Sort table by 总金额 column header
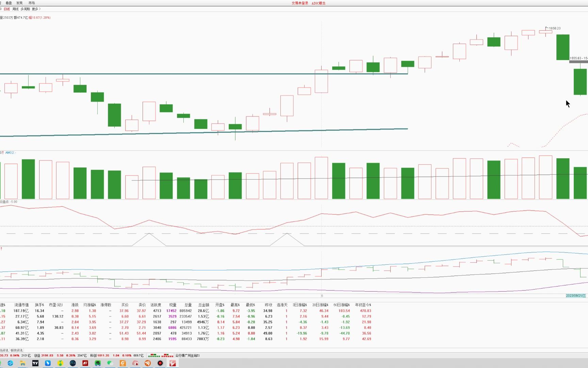Viewport: 588px width, 368px height. pyautogui.click(x=203, y=305)
